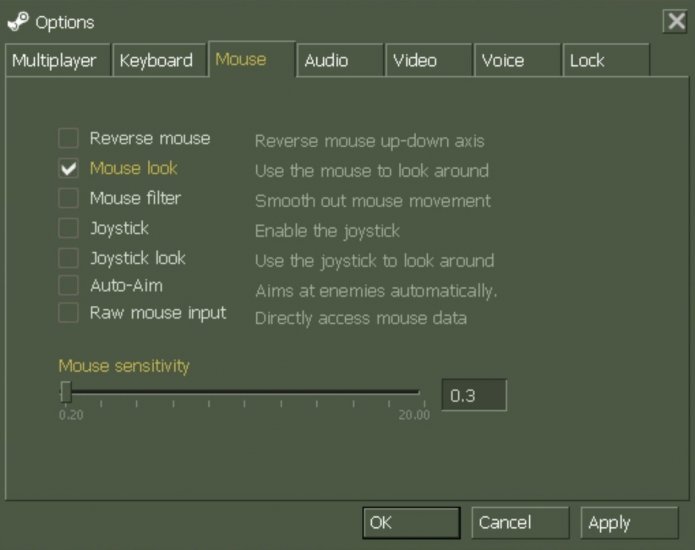Click the sensitivity value field showing 0.3
Viewport: 695px width, 550px height.
474,396
